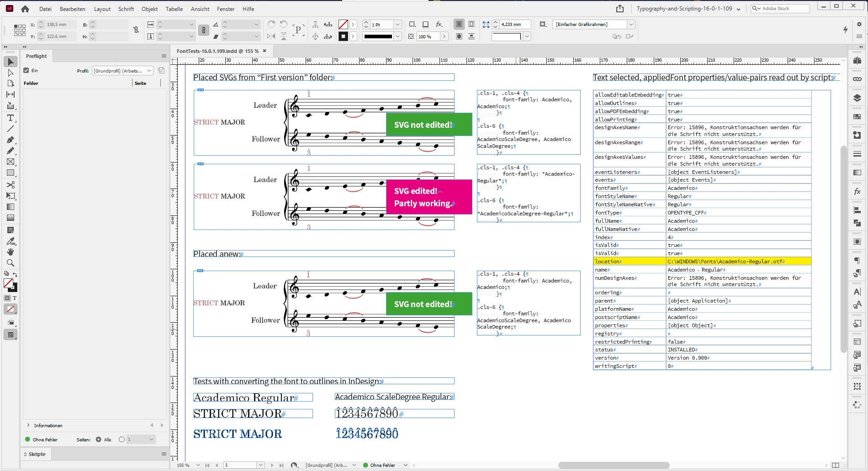Choose the Direct Selection tool
Image resolution: width=868 pixels, height=471 pixels.
11,73
